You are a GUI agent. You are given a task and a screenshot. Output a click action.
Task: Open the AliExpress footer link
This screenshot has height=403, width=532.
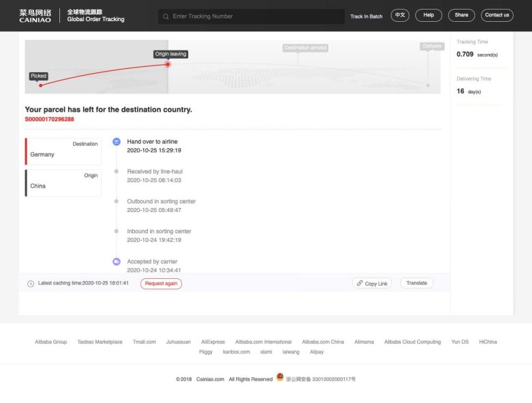pyautogui.click(x=213, y=342)
